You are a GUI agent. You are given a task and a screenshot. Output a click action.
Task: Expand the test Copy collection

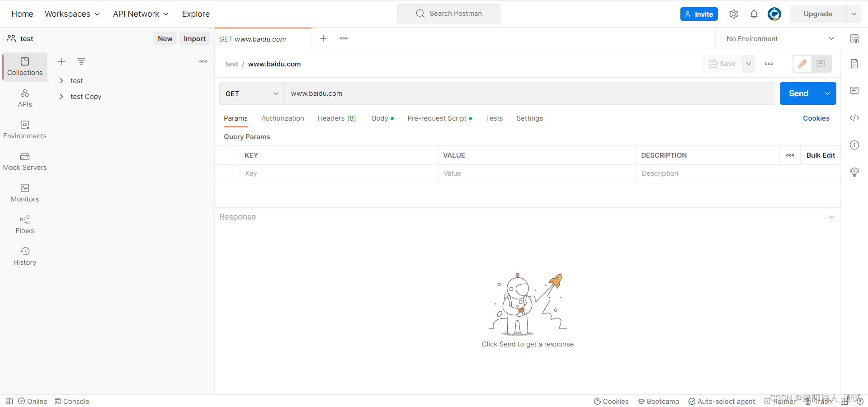click(x=61, y=97)
